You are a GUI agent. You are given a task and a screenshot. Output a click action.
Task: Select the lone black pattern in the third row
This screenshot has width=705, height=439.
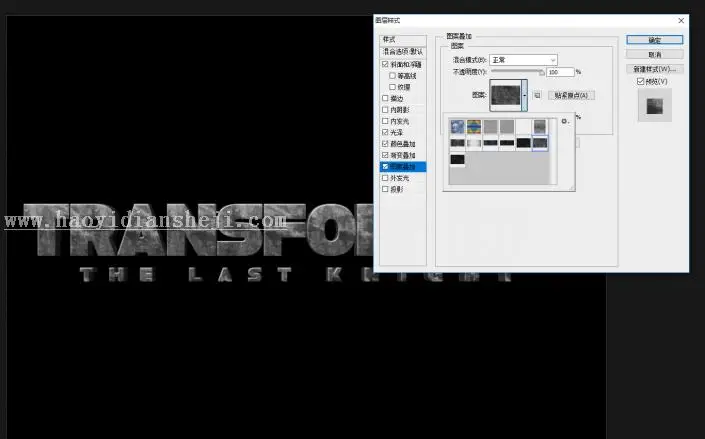point(457,160)
